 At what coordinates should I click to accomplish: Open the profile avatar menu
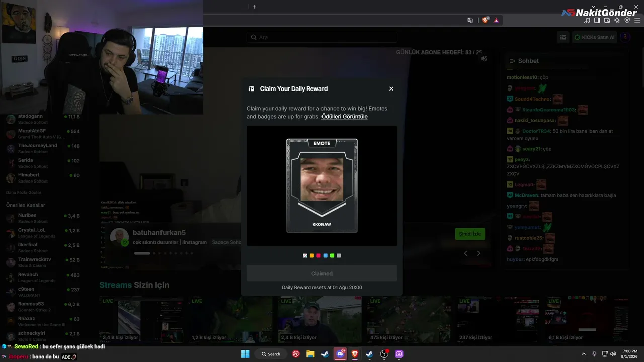coord(625,37)
